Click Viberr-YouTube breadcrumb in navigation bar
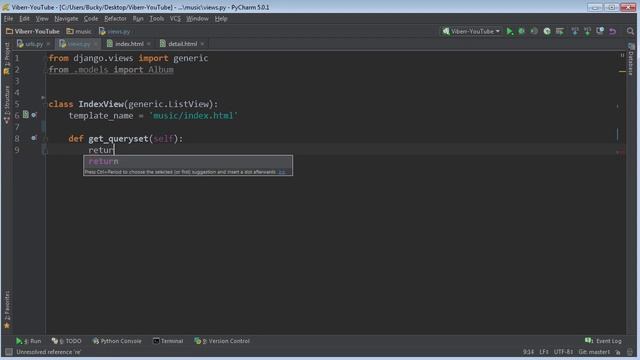This screenshot has height=360, width=640. 33,31
